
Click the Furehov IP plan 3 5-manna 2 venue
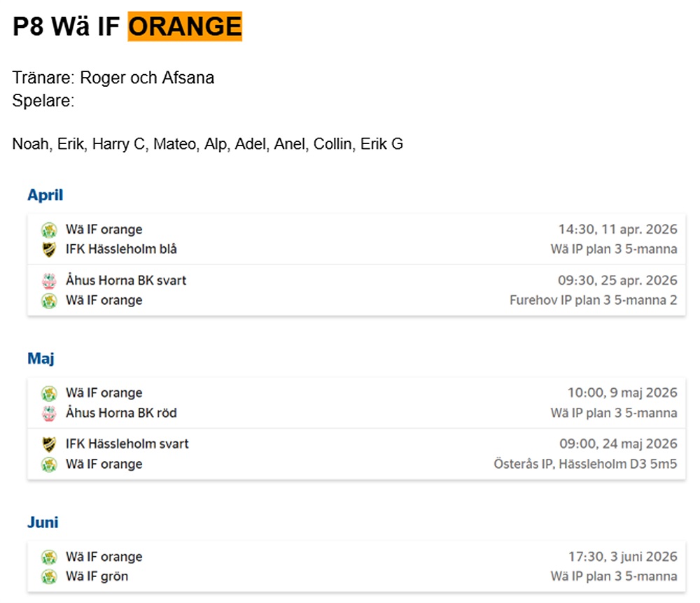[593, 301]
